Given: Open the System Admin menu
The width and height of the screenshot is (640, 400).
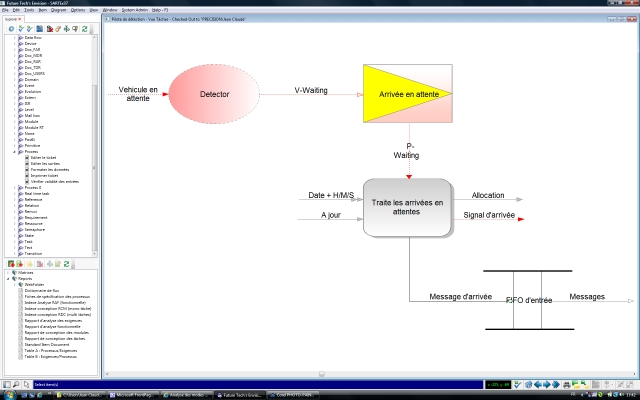Looking at the screenshot, I should click(x=135, y=10).
